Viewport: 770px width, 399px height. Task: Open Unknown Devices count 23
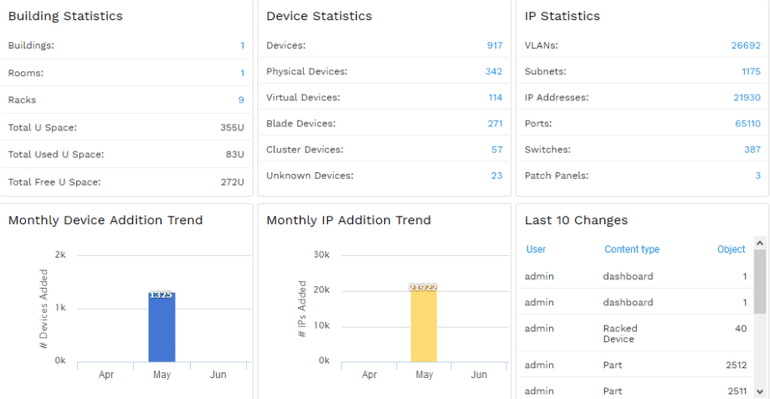[x=496, y=176]
